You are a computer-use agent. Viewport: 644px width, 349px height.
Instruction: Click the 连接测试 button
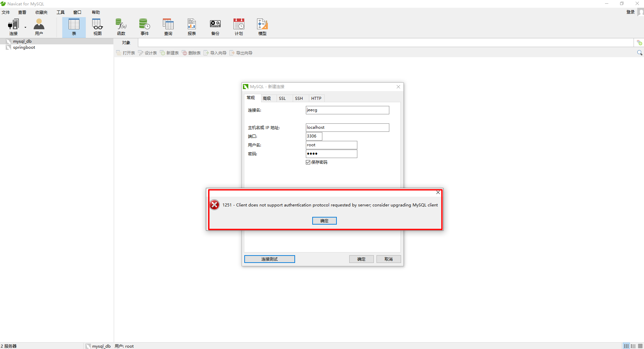pos(270,259)
